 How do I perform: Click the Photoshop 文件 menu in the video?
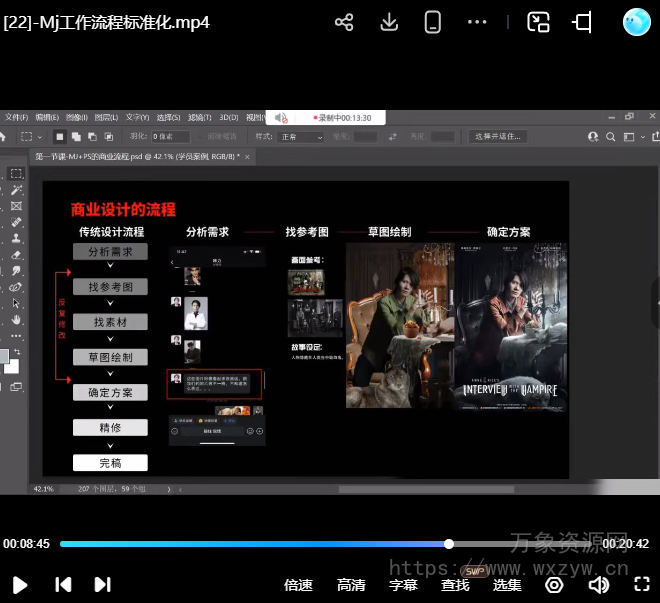coord(17,117)
